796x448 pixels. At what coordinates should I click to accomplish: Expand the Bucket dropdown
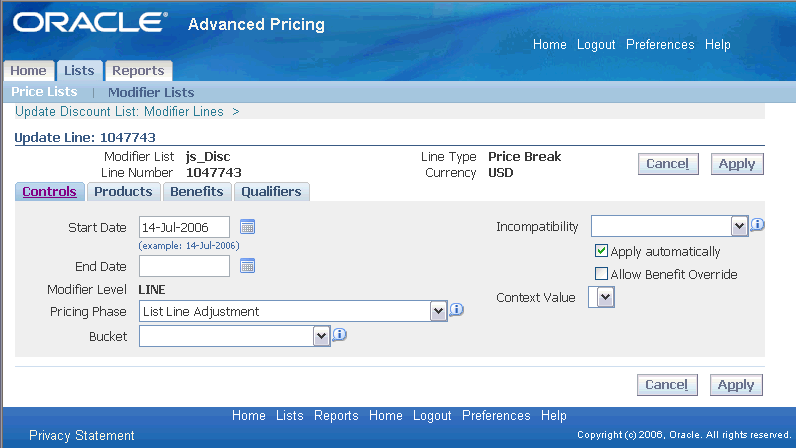pyautogui.click(x=321, y=336)
